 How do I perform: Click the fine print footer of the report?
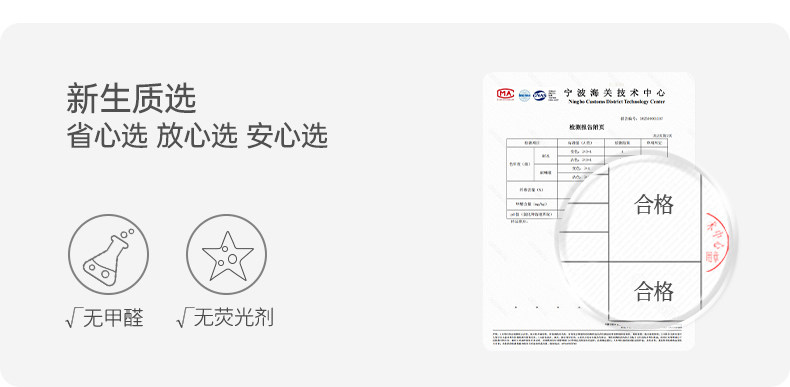coord(587,338)
